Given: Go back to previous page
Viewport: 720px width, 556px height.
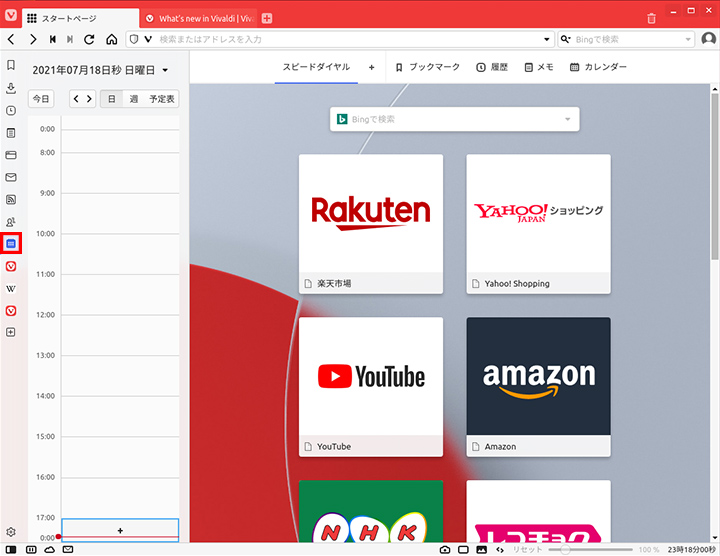Looking at the screenshot, I should point(11,39).
